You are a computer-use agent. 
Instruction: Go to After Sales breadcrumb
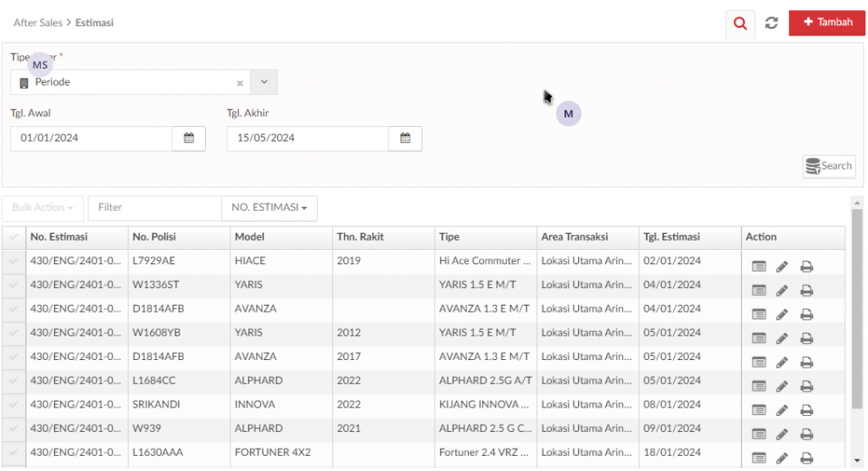point(38,23)
